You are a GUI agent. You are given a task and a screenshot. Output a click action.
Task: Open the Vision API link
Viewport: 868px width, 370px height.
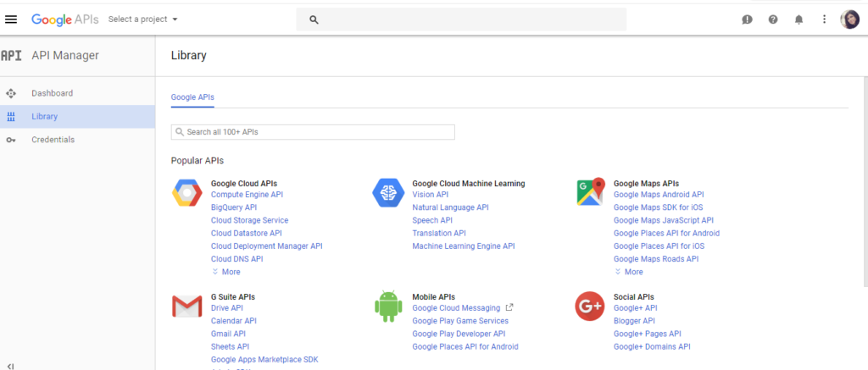coord(431,195)
